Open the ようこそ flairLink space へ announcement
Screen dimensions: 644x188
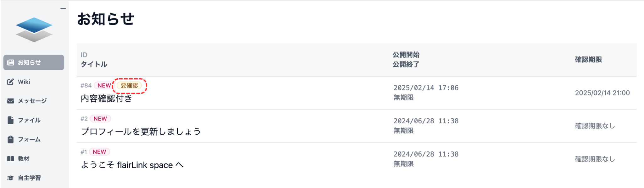[132, 165]
